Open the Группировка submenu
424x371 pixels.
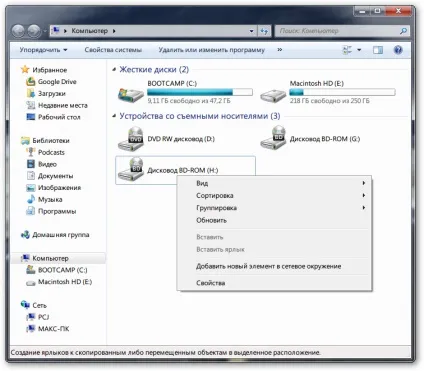274,208
